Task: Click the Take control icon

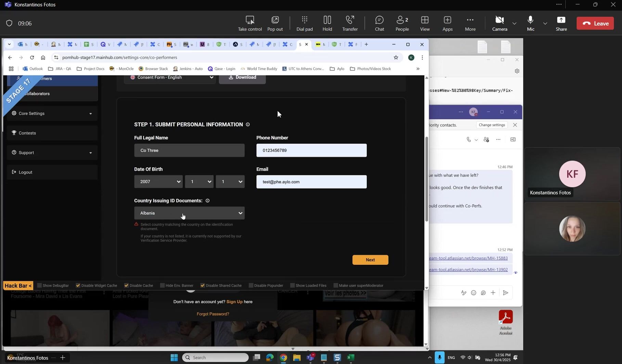Action: (x=250, y=23)
